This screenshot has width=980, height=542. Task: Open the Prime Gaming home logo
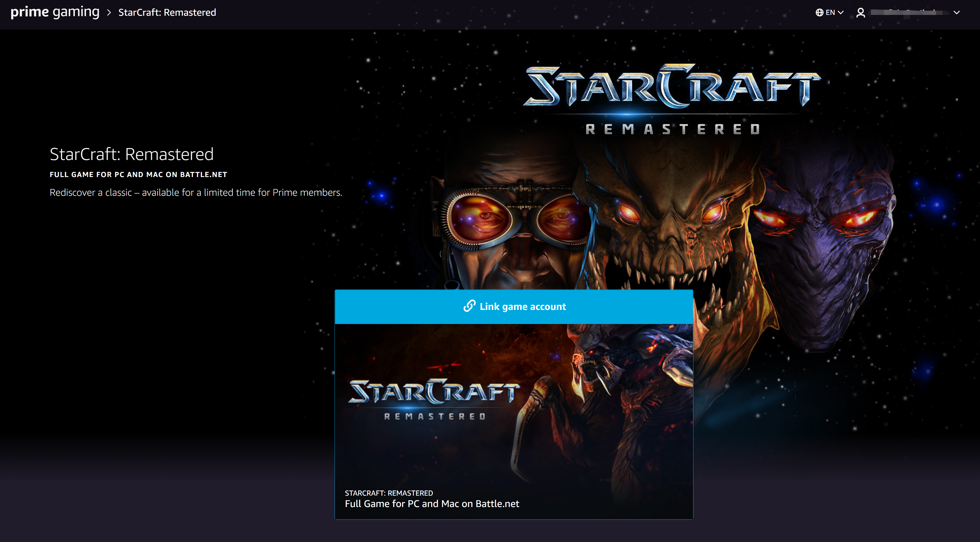point(55,12)
